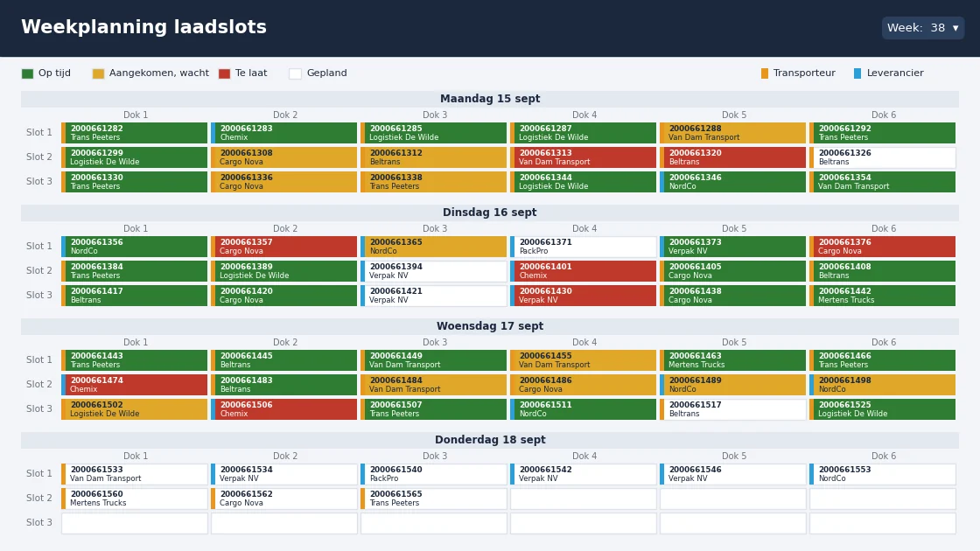Open planned slot 2000661553 NordCo

883,474
